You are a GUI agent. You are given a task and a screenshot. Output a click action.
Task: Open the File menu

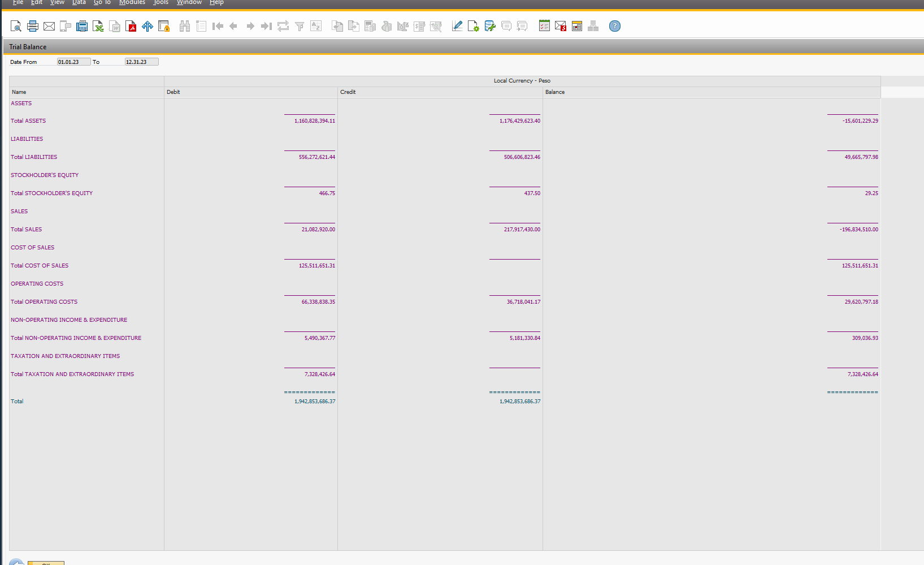click(x=18, y=2)
